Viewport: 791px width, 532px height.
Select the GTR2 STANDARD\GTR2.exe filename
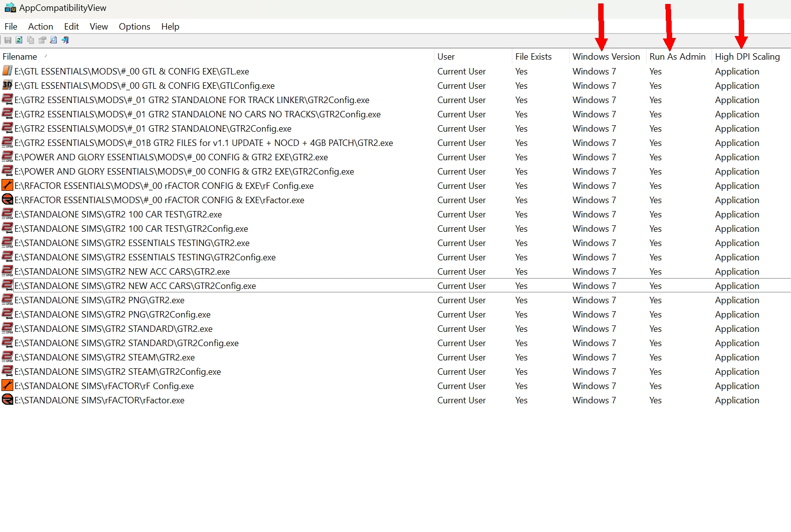pos(113,329)
